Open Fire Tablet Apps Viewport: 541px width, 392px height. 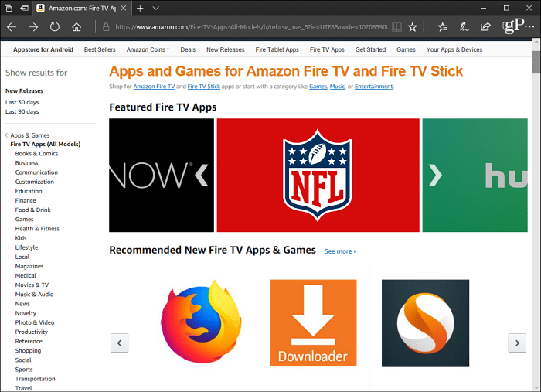coord(277,49)
